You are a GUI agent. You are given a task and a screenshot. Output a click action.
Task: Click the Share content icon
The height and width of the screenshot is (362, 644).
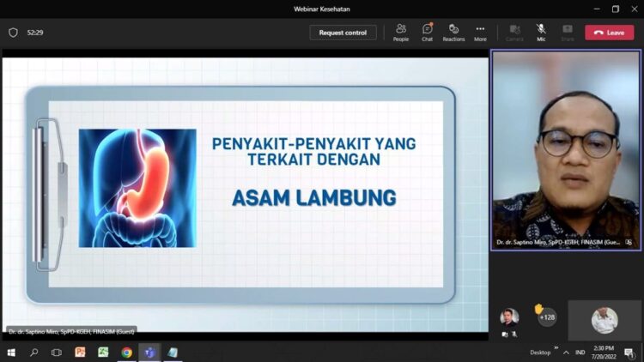pyautogui.click(x=568, y=33)
